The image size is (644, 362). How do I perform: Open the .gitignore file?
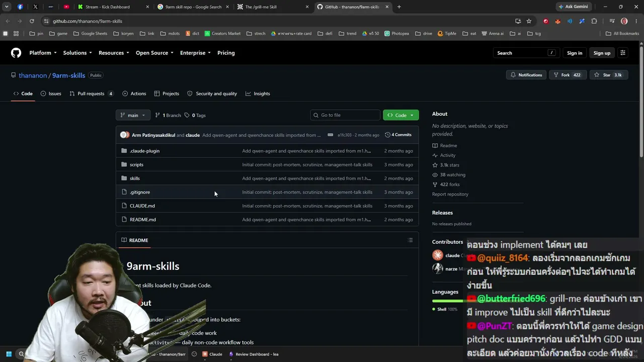tap(140, 192)
